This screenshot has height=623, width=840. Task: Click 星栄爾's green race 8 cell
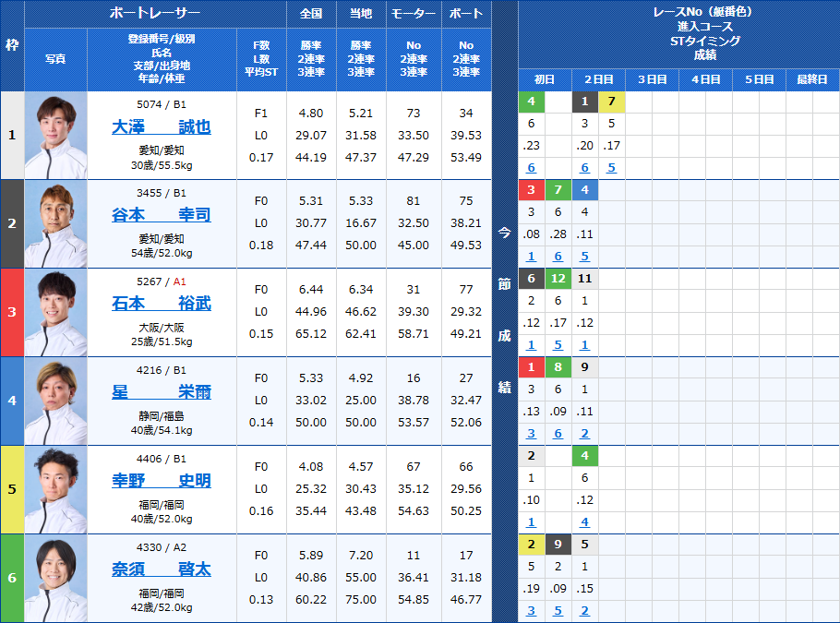558,367
